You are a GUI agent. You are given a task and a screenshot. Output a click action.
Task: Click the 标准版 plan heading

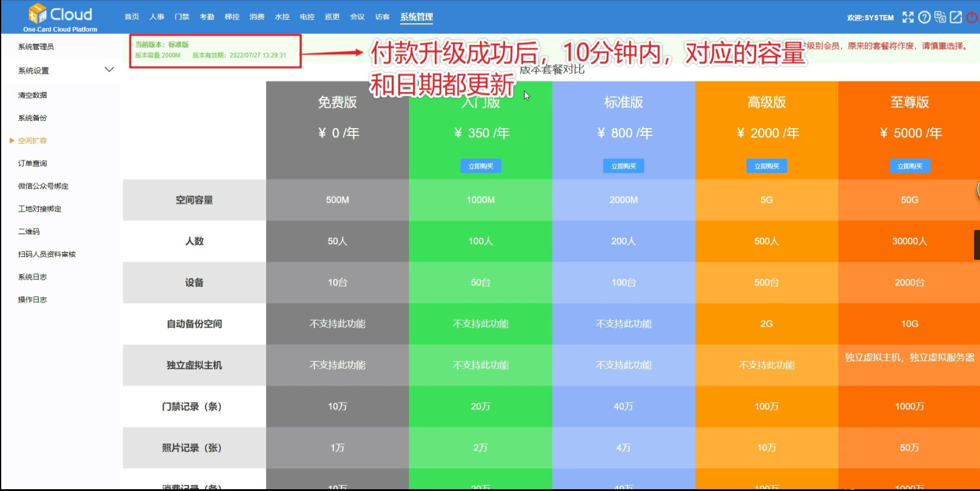(623, 102)
